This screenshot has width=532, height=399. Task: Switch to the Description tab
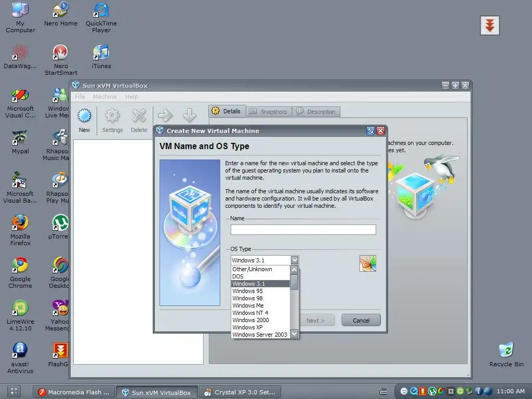(x=316, y=112)
